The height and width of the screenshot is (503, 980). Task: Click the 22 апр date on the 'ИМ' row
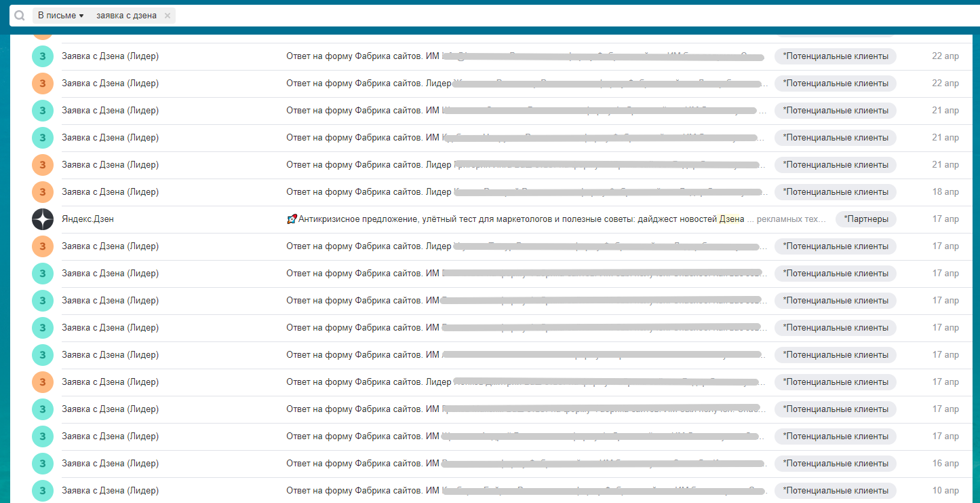tap(945, 56)
